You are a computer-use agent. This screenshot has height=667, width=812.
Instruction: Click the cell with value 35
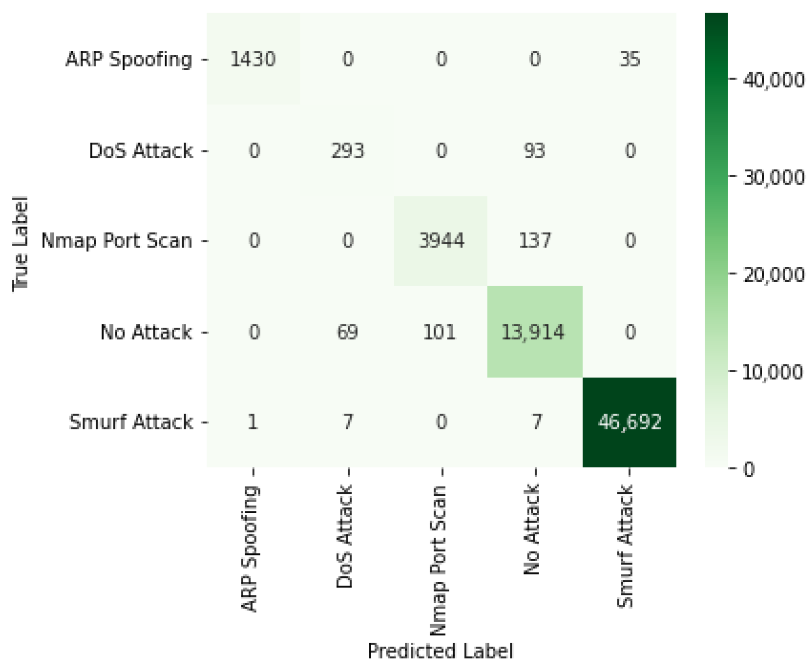pyautogui.click(x=629, y=59)
